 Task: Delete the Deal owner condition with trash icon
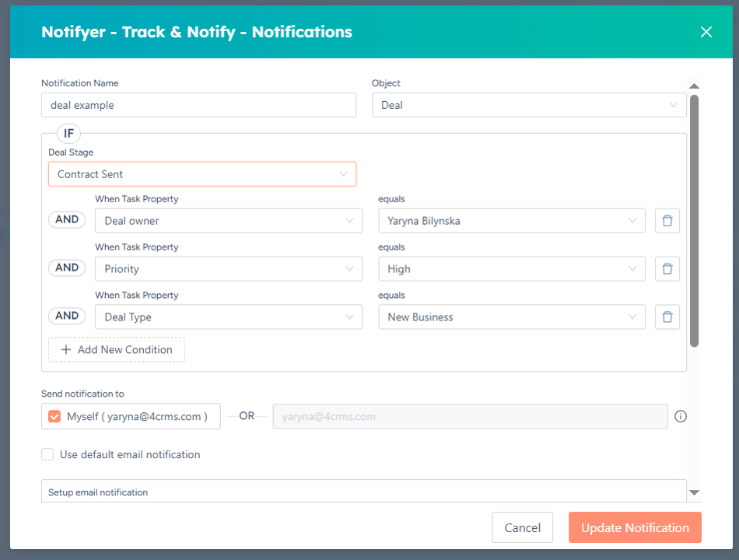667,221
